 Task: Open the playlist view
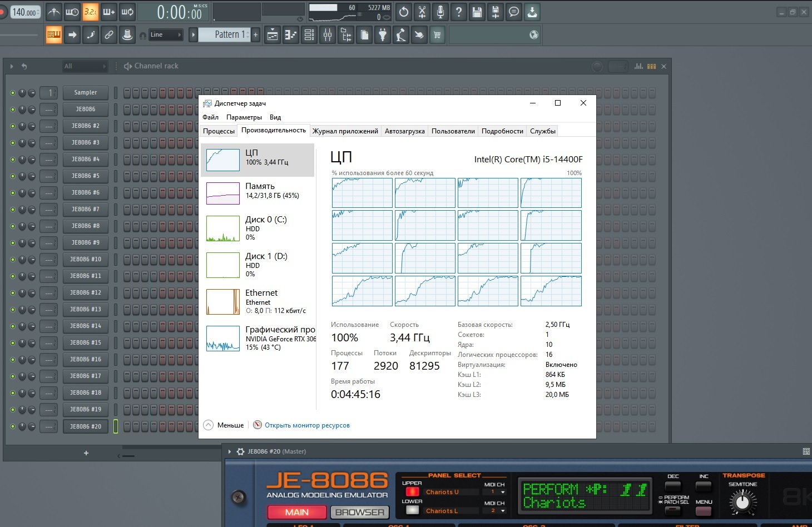(273, 35)
